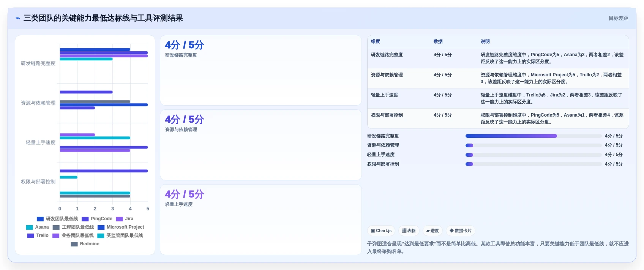The height and width of the screenshot is (270, 644).
Task: Toggle the Redmine legend entry
Action: (85, 244)
